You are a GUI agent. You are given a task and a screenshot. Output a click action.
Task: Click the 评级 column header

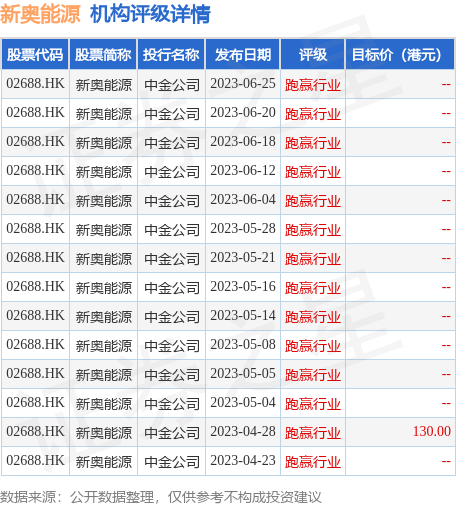tap(313, 54)
